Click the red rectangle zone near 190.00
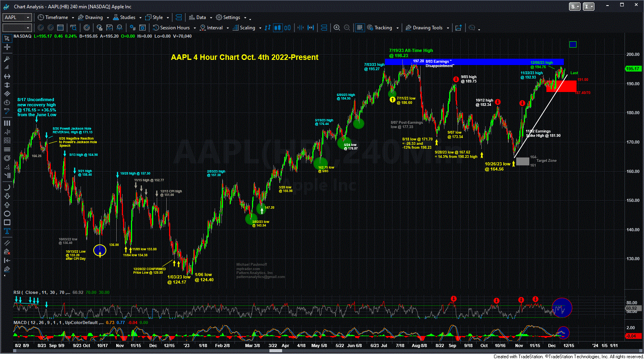 561,86
